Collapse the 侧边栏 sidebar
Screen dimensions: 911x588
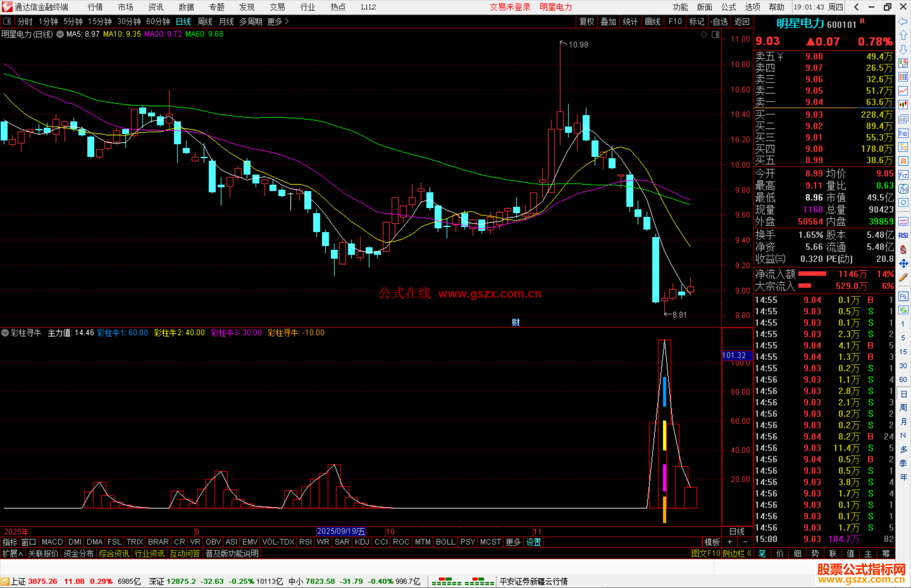tap(736, 553)
